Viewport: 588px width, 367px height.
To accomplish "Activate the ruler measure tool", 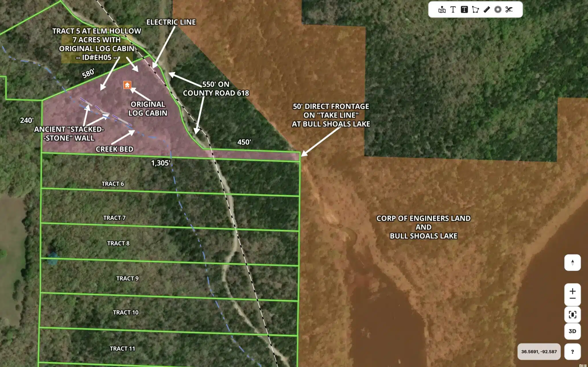I will click(x=487, y=9).
